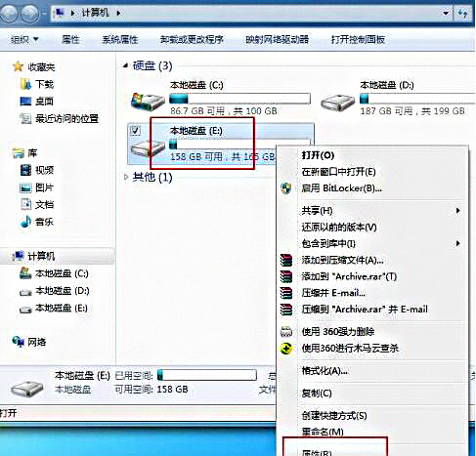Uncheck the Local Disk (E:) checkbox
The image size is (476, 456).
pyautogui.click(x=135, y=131)
